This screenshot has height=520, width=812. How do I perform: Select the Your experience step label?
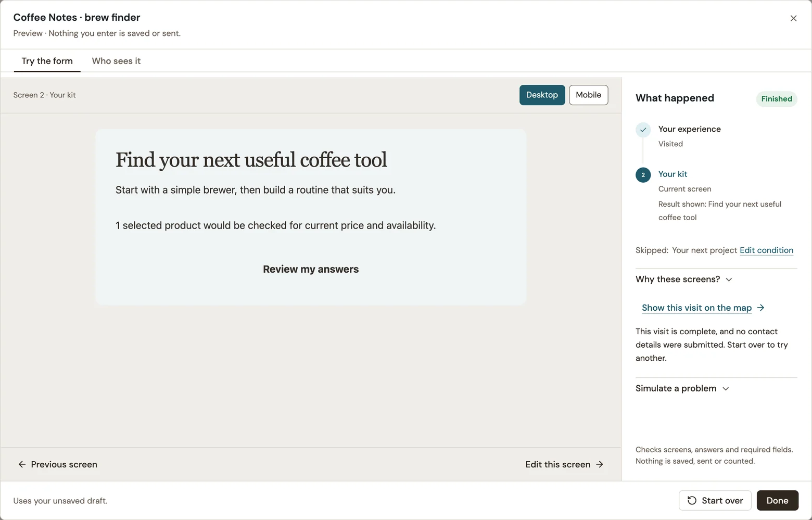[x=689, y=129]
